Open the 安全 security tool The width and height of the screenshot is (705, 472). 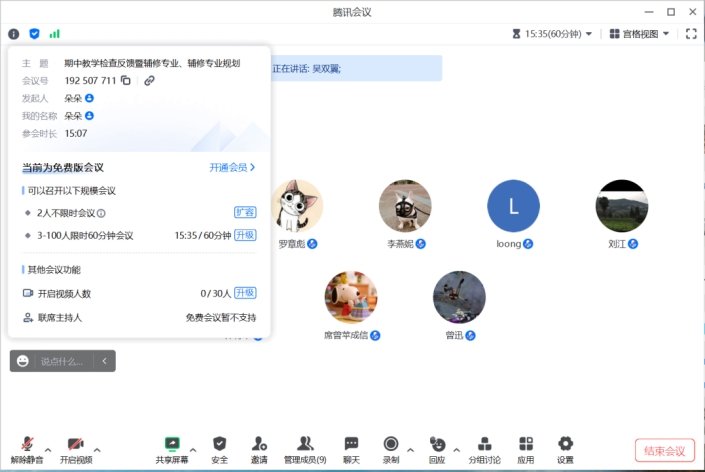pyautogui.click(x=219, y=449)
